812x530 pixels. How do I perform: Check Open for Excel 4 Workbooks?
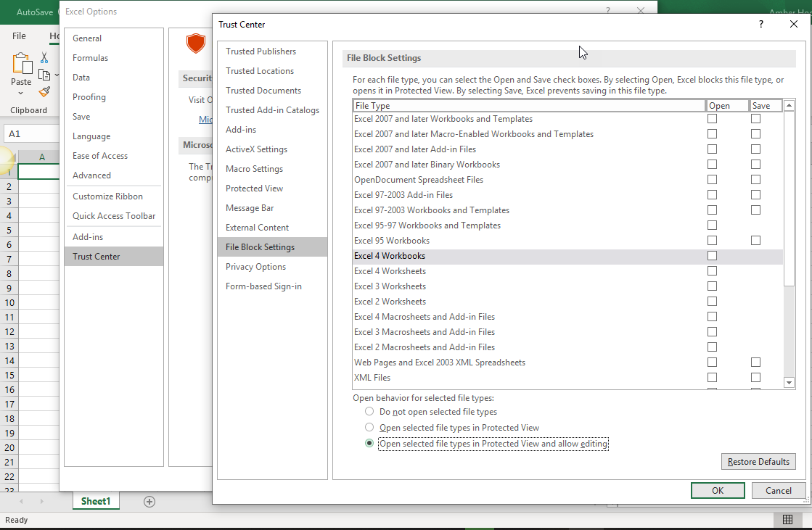pos(712,256)
